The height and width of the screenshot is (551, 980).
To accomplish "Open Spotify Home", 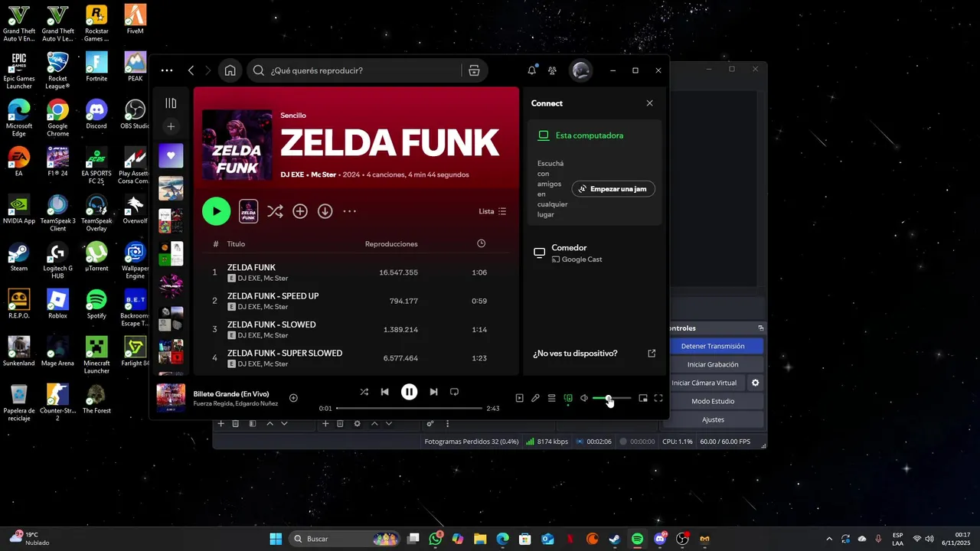I will click(x=230, y=70).
